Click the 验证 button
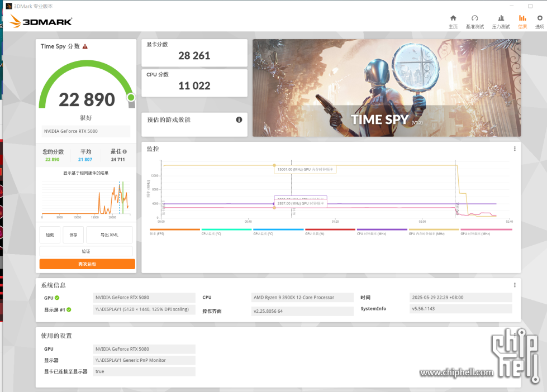 pyautogui.click(x=86, y=251)
